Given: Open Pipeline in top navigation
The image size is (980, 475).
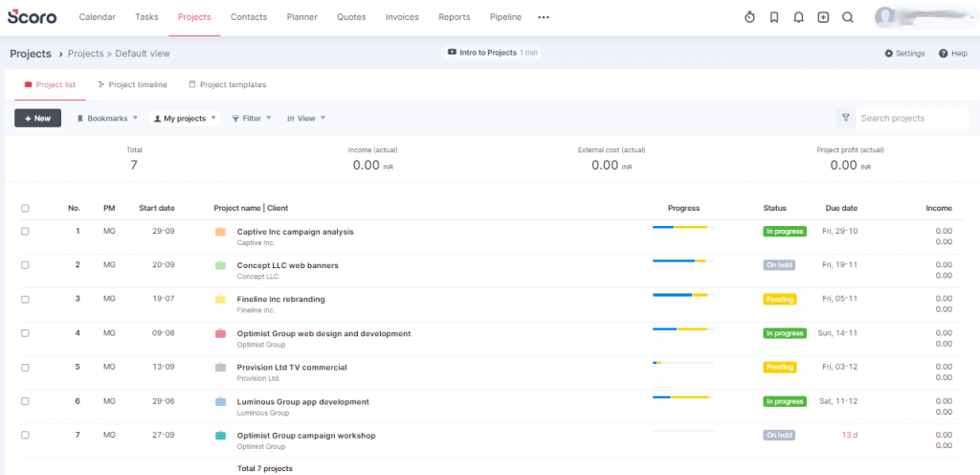Looking at the screenshot, I should click(x=505, y=17).
